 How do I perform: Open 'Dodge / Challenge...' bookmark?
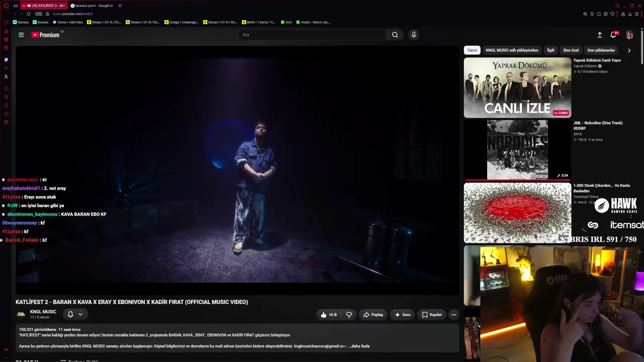click(x=182, y=22)
